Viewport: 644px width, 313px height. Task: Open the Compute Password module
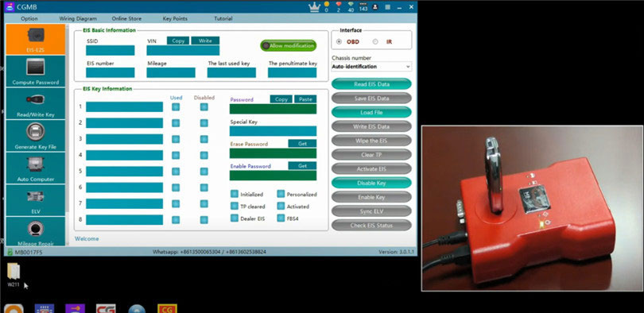click(35, 71)
